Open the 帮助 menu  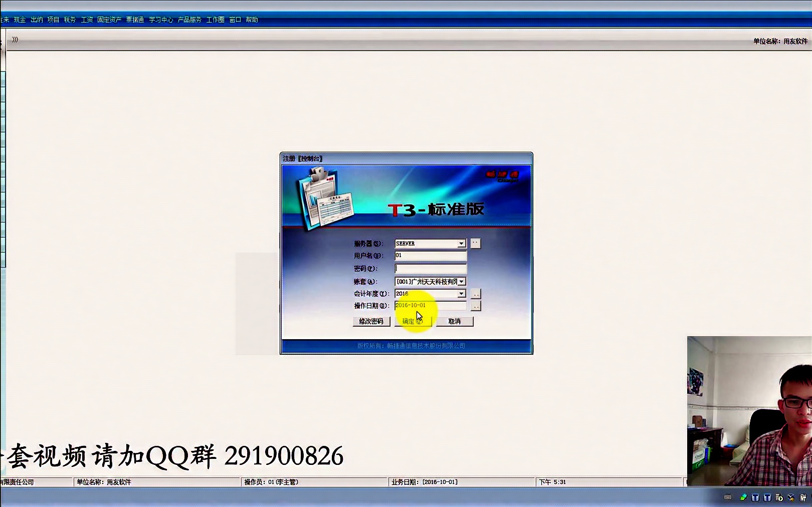252,20
